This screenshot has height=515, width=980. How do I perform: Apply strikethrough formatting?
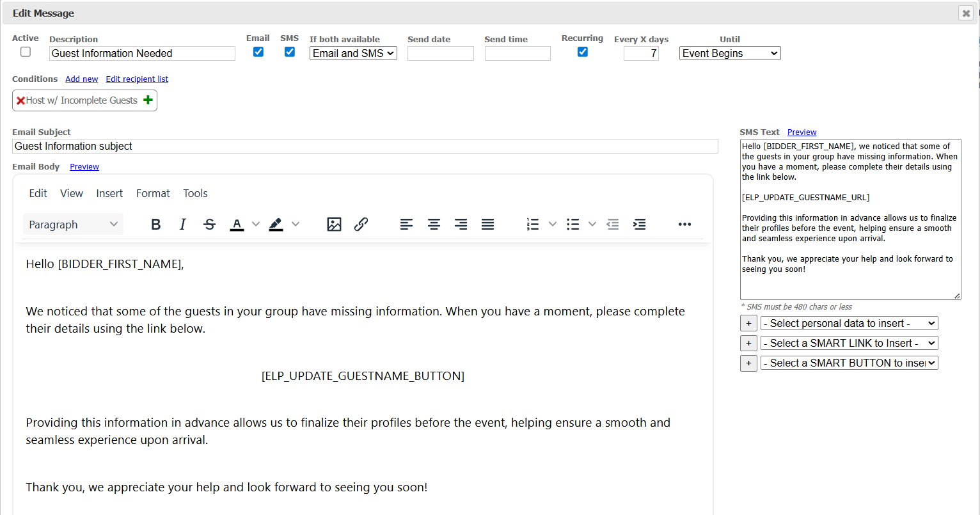pos(209,225)
